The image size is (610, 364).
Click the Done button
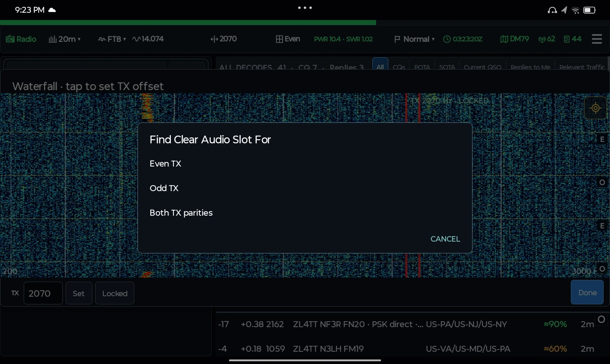click(x=587, y=292)
